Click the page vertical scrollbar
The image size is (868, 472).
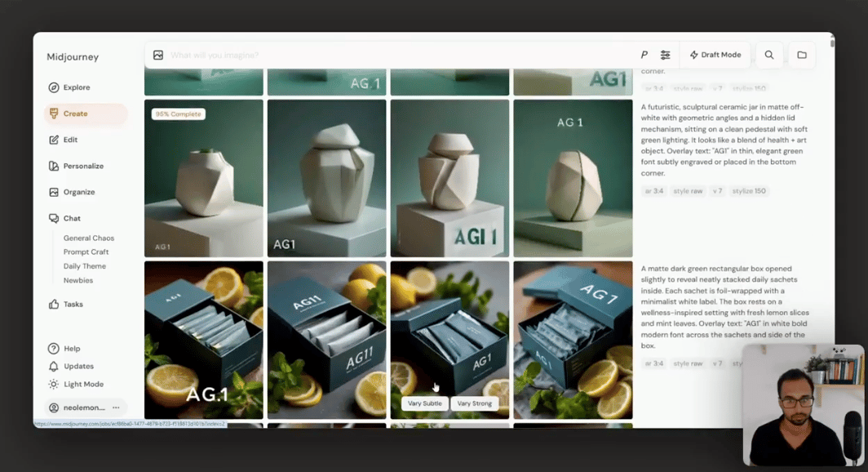pos(831,42)
